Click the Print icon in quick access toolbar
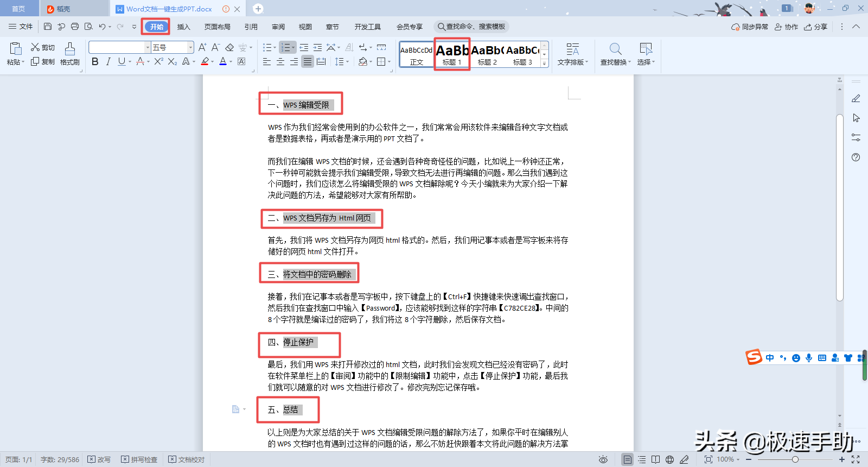This screenshot has width=868, height=467. [75, 27]
